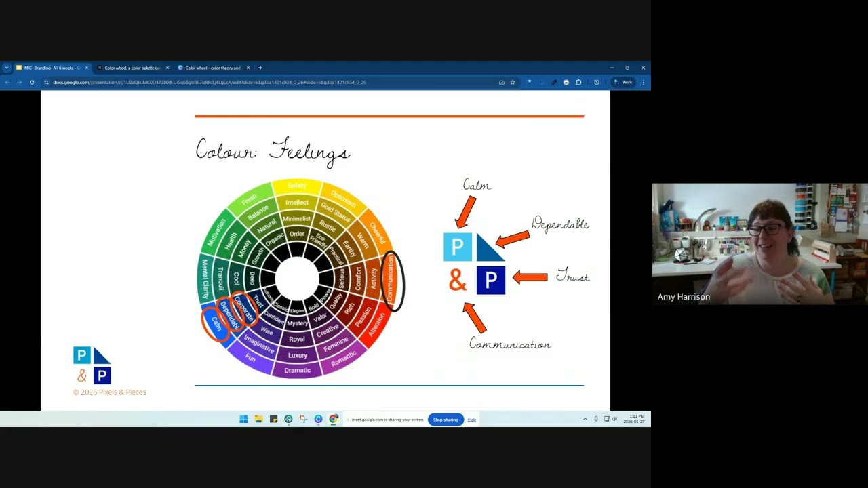The image size is (868, 488).
Task: Click the Safety segment on the color wheel
Action: click(x=296, y=186)
